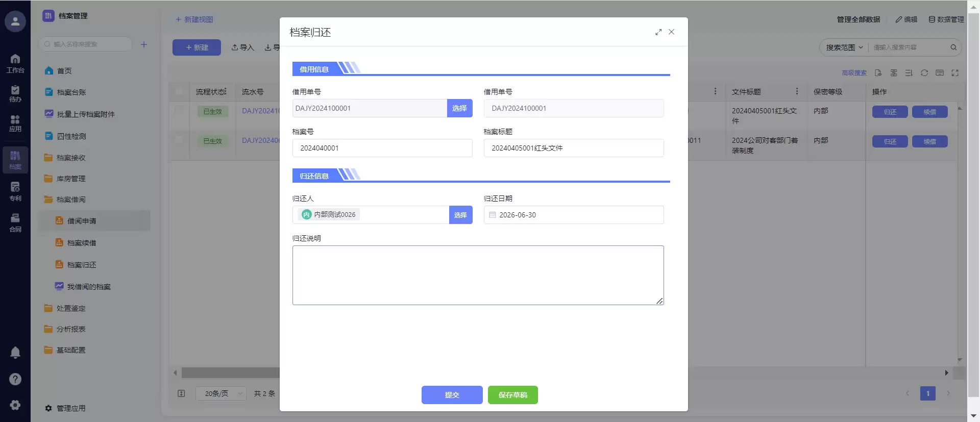Expand dialog to fullscreen icon

pyautogui.click(x=658, y=32)
